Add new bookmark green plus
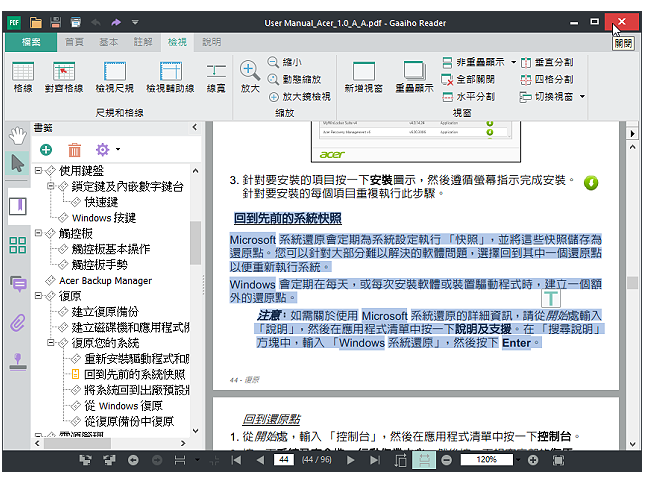Image resolution: width=653 pixels, height=485 pixels. click(46, 149)
